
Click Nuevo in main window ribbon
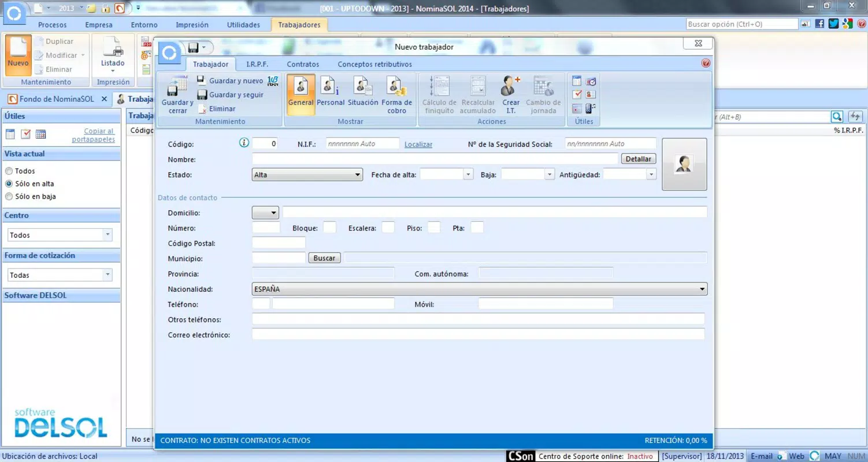coord(18,55)
